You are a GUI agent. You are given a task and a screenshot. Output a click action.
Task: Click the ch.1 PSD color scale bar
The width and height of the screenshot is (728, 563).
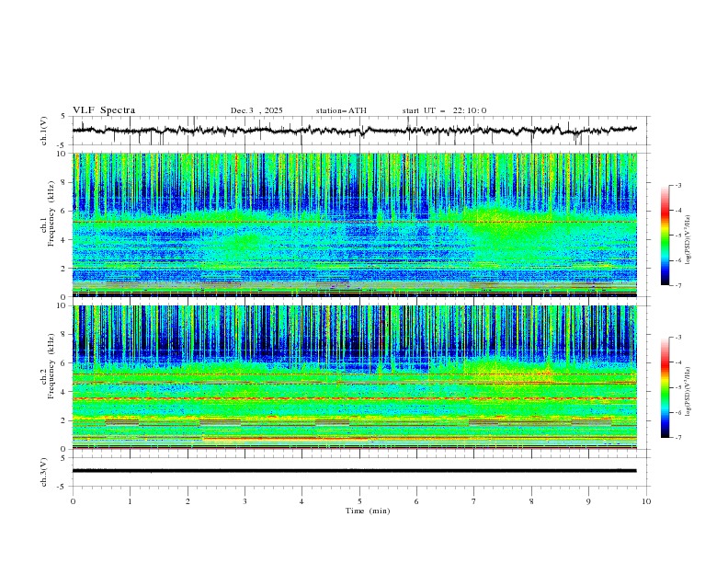(665, 235)
